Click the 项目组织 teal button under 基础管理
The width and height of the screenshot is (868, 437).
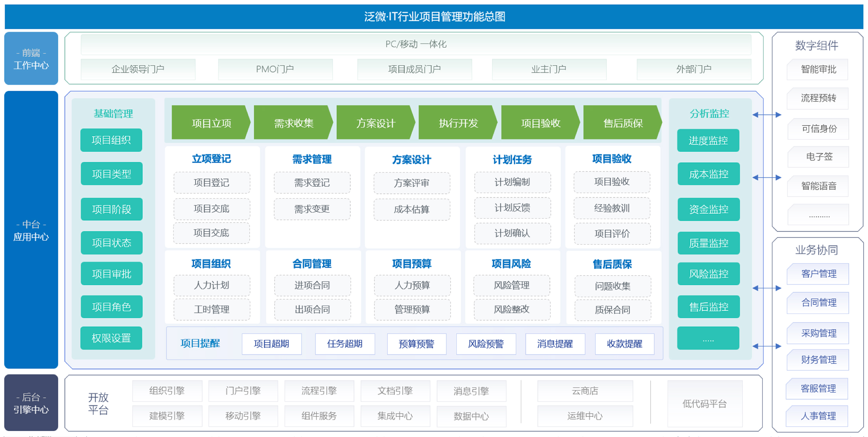pyautogui.click(x=111, y=140)
